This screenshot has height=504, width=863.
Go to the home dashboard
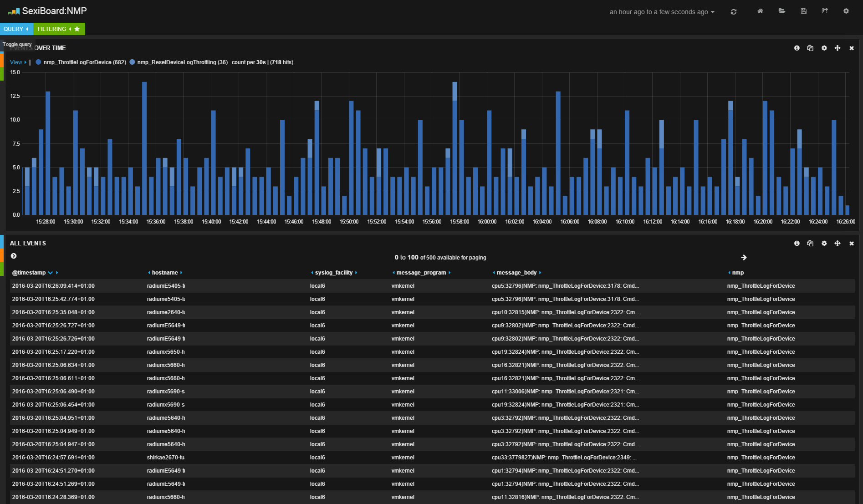(760, 11)
